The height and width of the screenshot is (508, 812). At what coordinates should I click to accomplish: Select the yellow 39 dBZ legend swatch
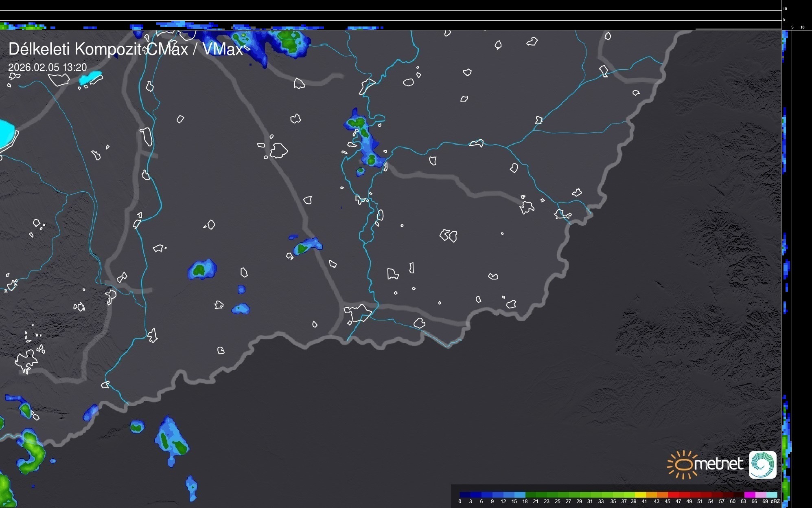(639, 495)
